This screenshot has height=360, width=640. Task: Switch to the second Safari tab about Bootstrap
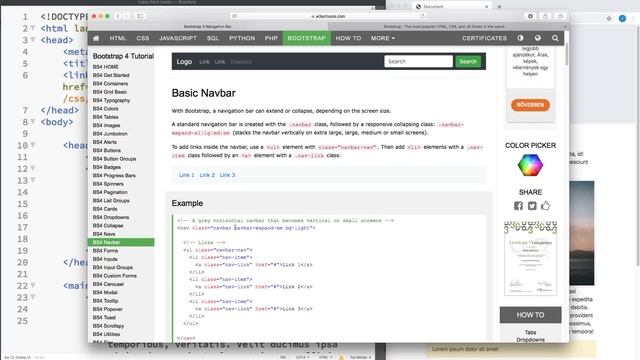(x=445, y=27)
